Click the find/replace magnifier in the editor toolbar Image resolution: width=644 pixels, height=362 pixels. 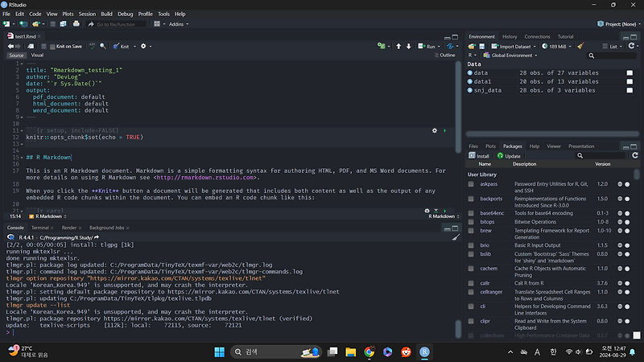(x=103, y=47)
